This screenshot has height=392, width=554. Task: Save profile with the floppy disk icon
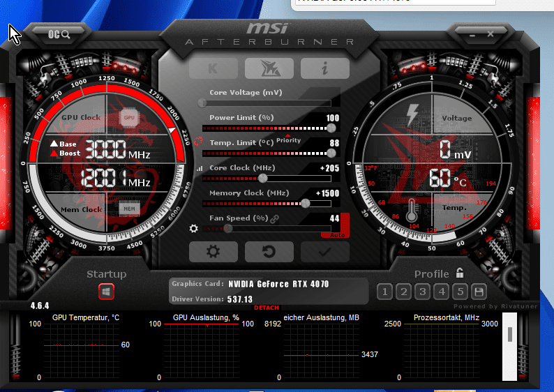pyautogui.click(x=479, y=292)
